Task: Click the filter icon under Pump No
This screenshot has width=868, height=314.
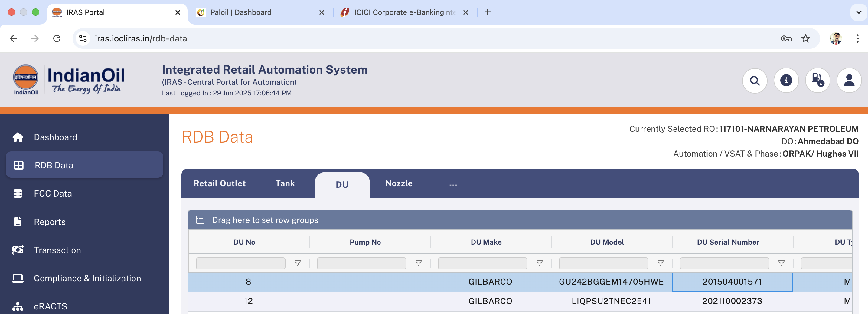Action: [418, 263]
